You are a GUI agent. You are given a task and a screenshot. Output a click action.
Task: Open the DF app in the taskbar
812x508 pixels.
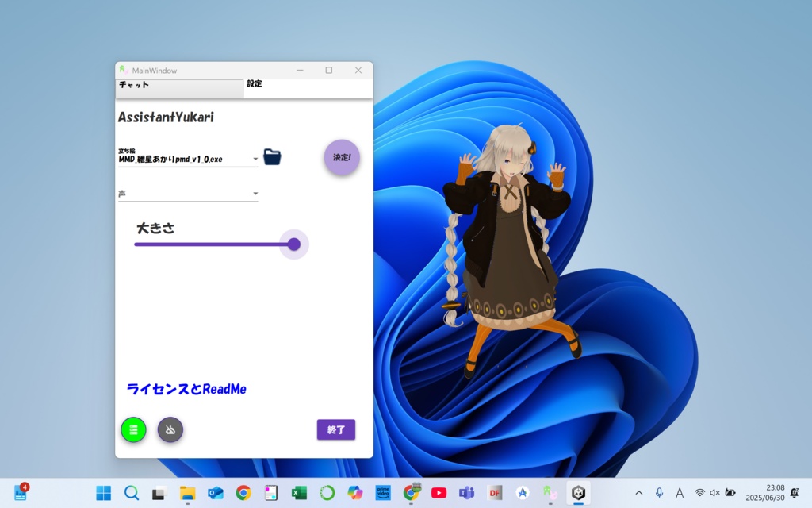[495, 493]
